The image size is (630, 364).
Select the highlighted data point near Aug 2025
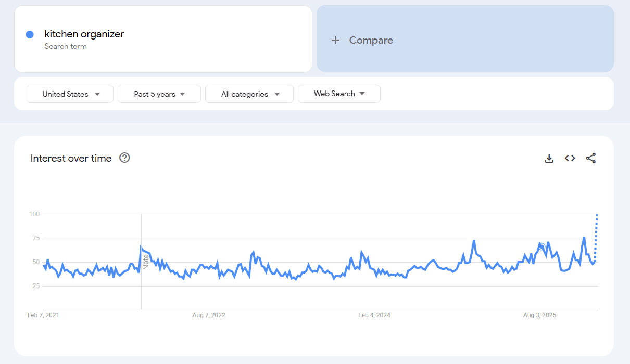point(541,246)
